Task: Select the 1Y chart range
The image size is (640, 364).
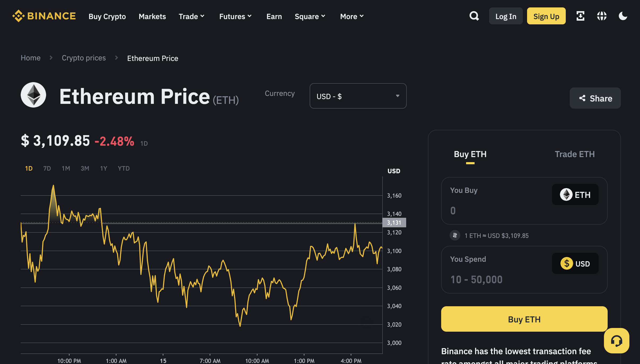Action: (104, 168)
